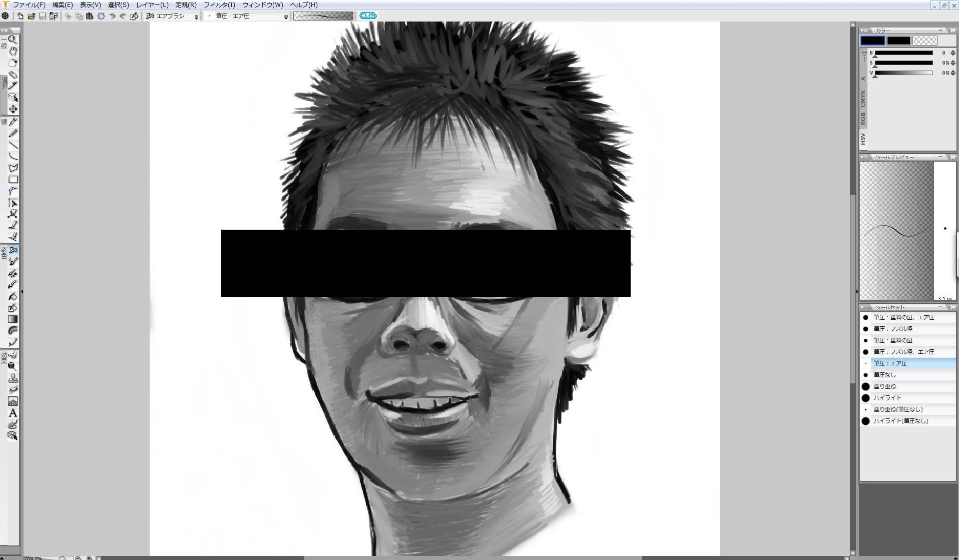Select preset 塗り重ね
The image size is (959, 560).
[x=907, y=386]
